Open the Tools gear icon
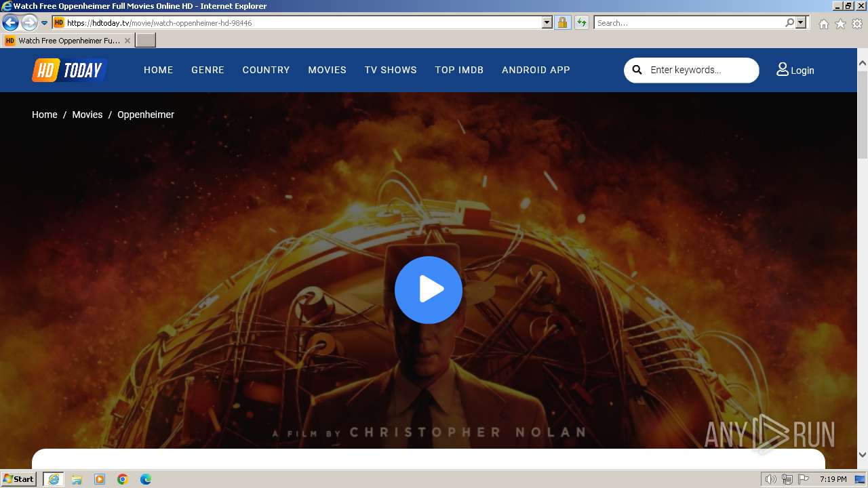Screen dimensions: 868x488 [857, 24]
